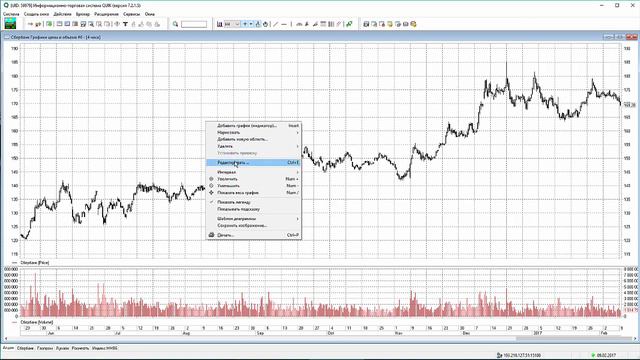Image resolution: width=640 pixels, height=360 pixels.
Task: Expand the Интервал submenu
Action: tap(254, 172)
